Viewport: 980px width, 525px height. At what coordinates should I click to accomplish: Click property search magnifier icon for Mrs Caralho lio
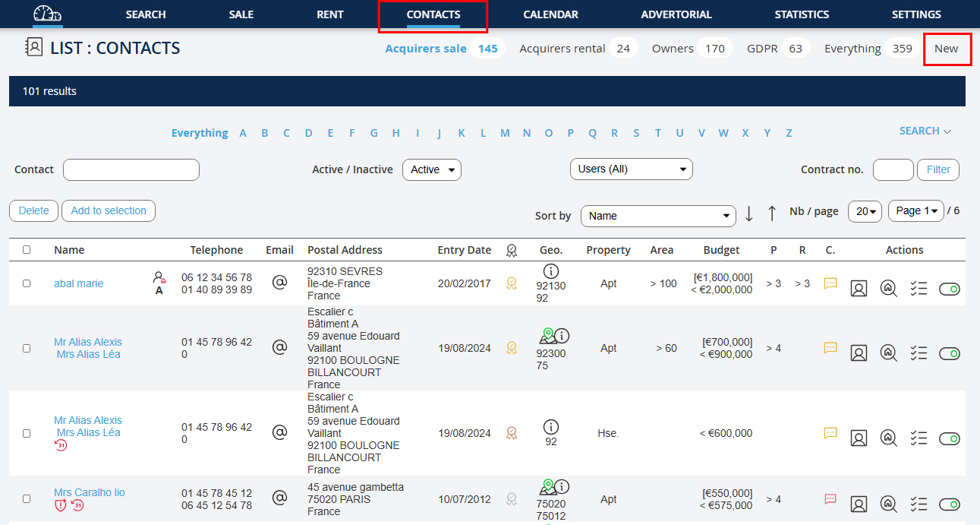pyautogui.click(x=888, y=504)
